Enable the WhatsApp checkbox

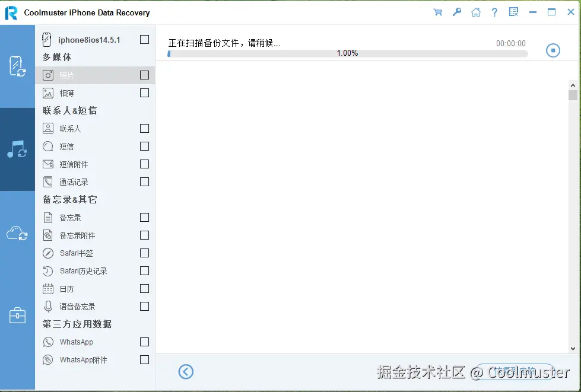[x=144, y=342]
